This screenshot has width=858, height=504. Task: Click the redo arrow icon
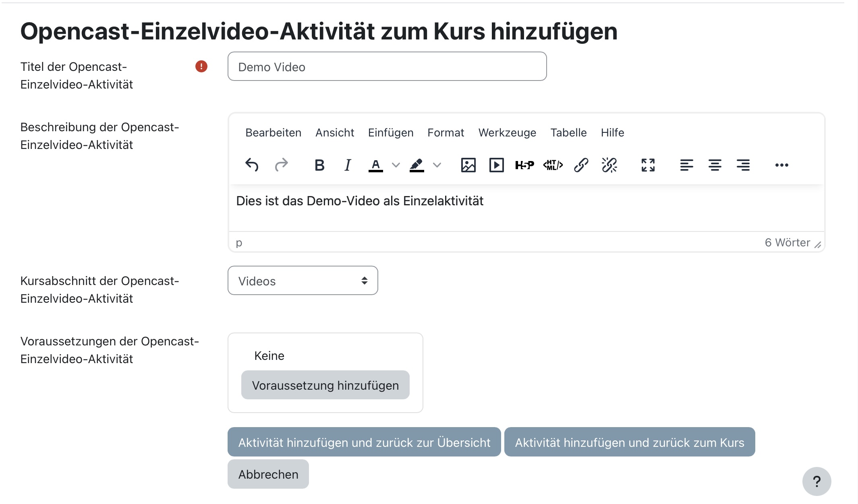281,165
